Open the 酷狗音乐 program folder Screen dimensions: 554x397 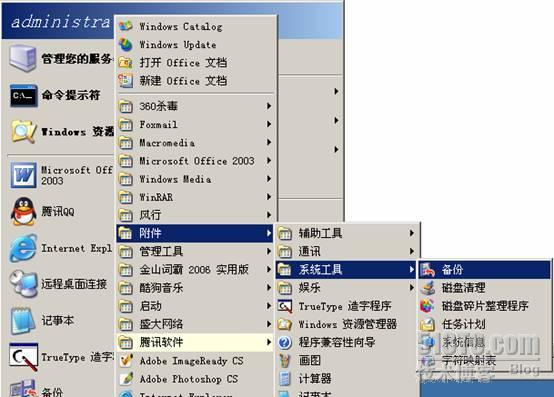[x=195, y=288]
